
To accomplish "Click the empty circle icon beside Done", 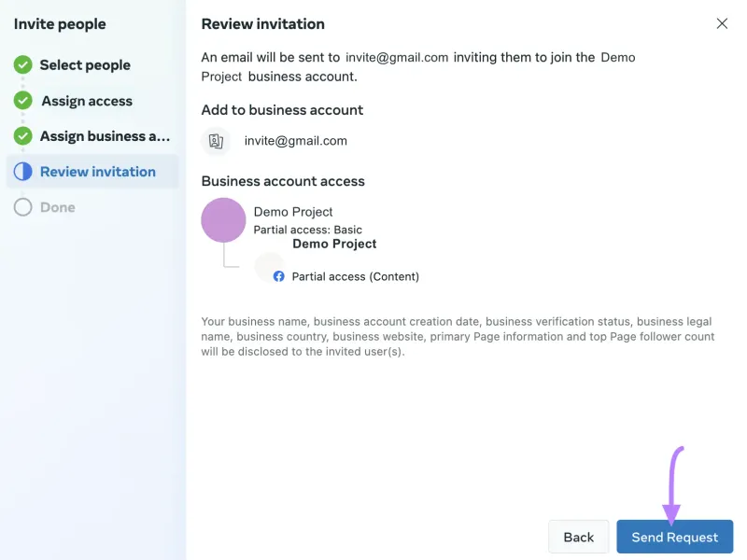I will click(x=24, y=207).
